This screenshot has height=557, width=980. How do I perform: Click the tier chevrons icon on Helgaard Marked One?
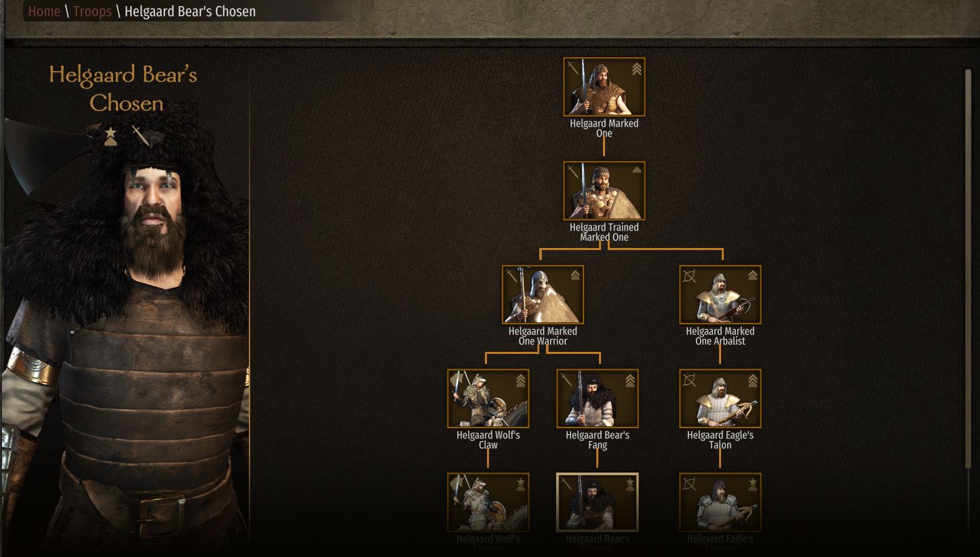click(637, 68)
